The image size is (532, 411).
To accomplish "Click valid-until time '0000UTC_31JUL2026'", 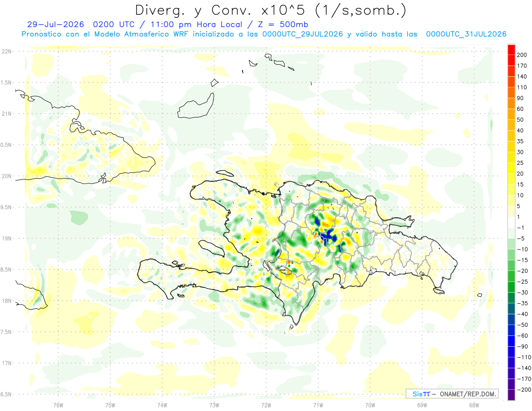I will point(466,34).
